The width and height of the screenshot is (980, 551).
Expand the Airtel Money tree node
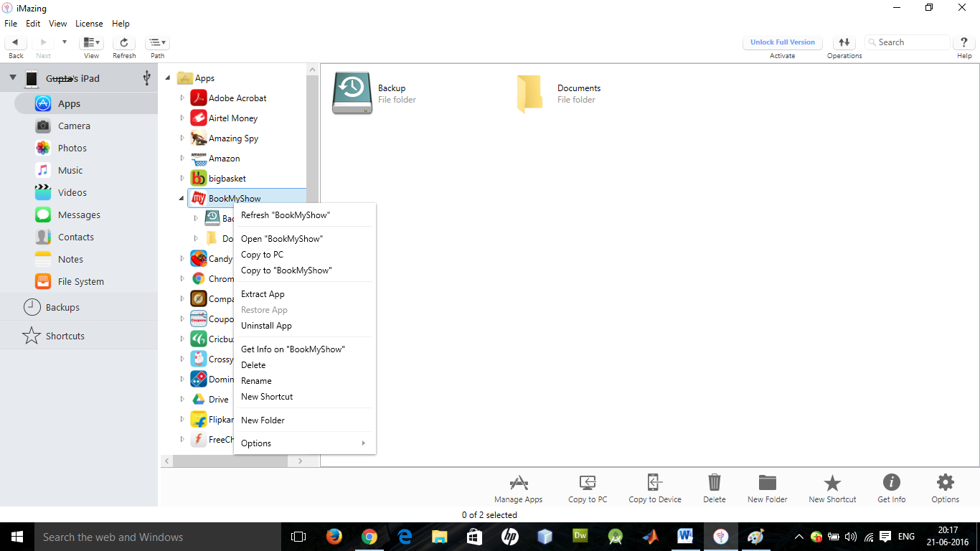[x=182, y=118]
